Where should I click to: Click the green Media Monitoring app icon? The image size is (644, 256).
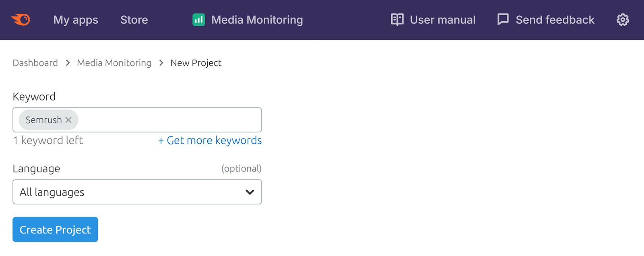tap(199, 20)
